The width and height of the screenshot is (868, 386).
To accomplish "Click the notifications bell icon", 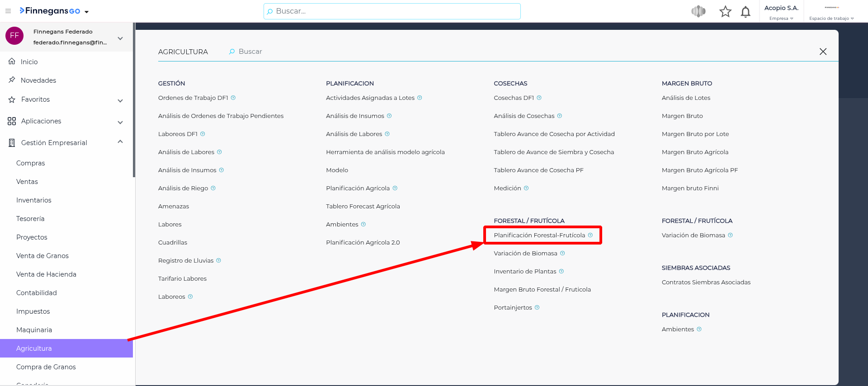I will (x=745, y=12).
